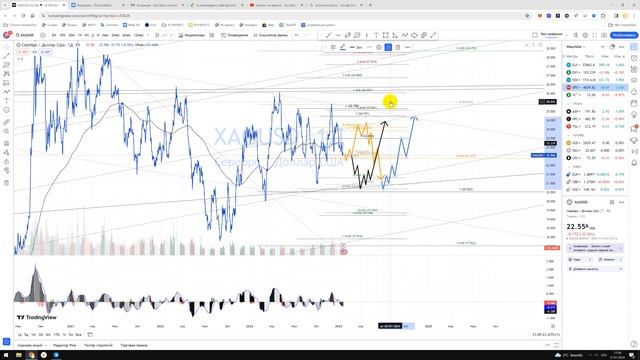Open the calendar panel in right sidebar
This screenshot has width=640, height=360.
point(634,103)
